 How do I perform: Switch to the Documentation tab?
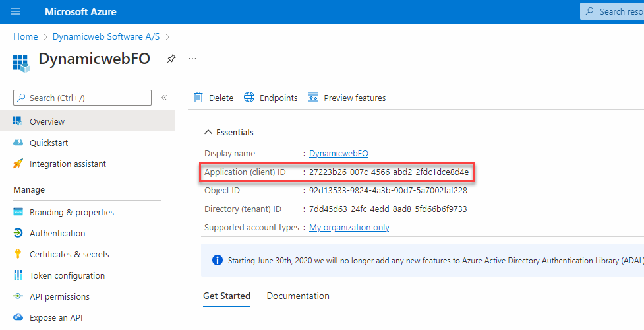(298, 296)
